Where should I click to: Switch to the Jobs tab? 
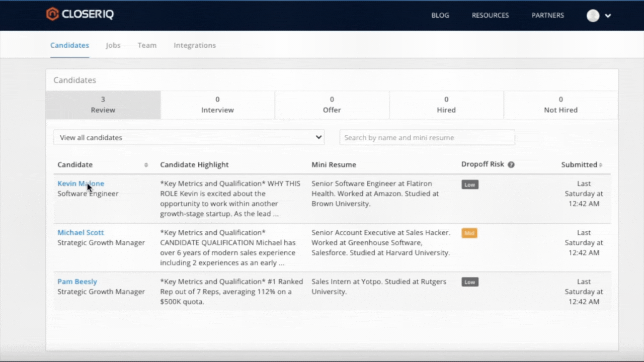click(113, 45)
